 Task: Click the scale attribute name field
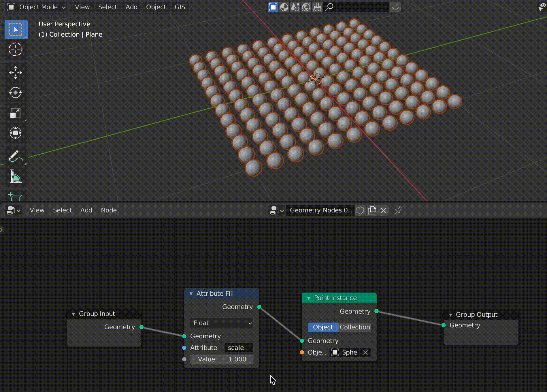pos(239,348)
